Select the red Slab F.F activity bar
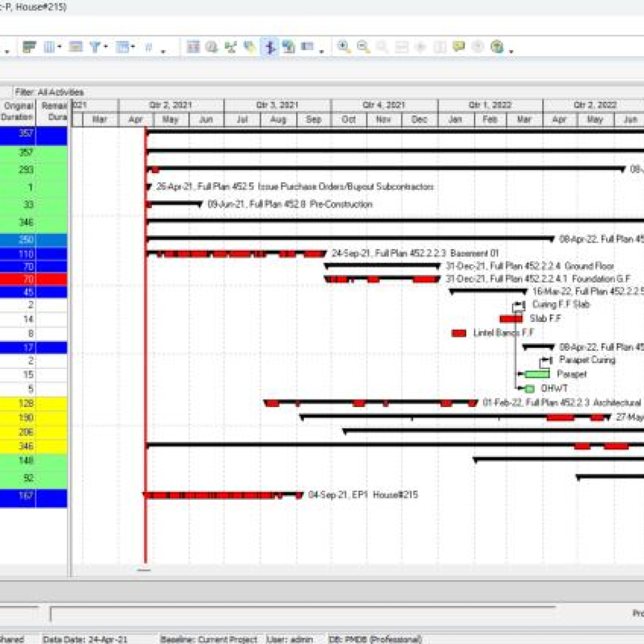 [511, 319]
